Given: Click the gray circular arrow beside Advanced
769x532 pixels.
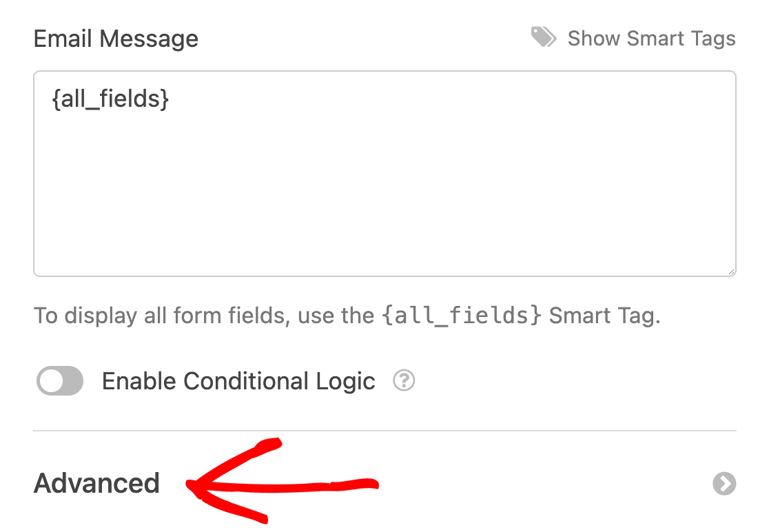Looking at the screenshot, I should [724, 484].
